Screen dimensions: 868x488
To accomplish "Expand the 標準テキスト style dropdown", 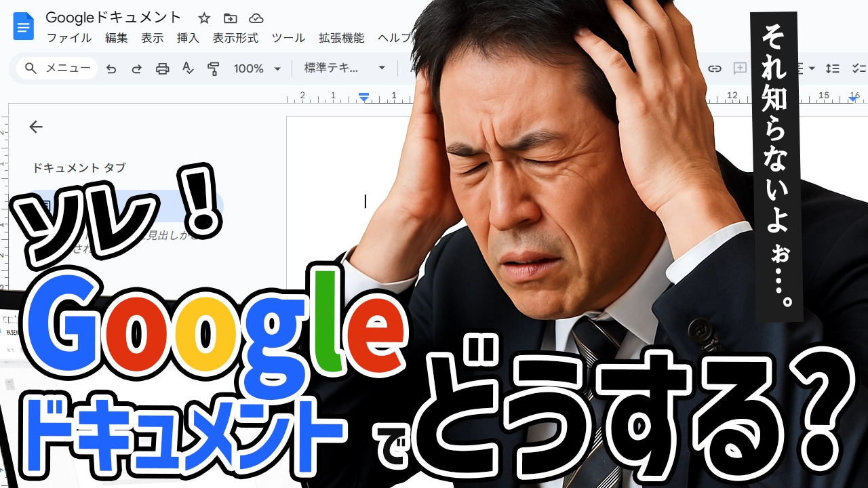I will (x=344, y=68).
